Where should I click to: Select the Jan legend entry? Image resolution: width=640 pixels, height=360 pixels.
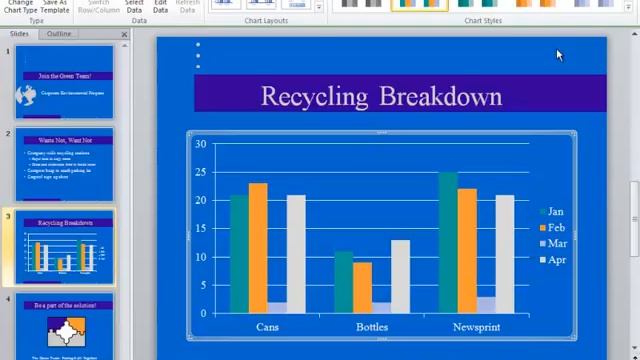click(551, 211)
